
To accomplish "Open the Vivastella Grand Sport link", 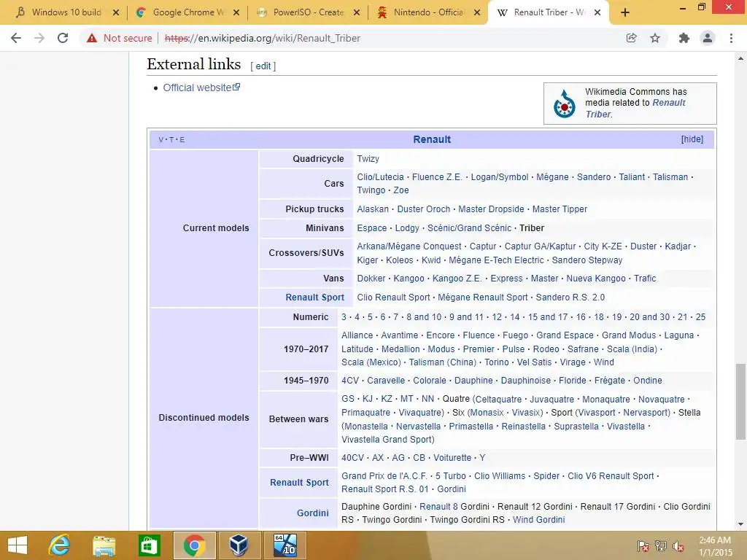I will tap(387, 440).
